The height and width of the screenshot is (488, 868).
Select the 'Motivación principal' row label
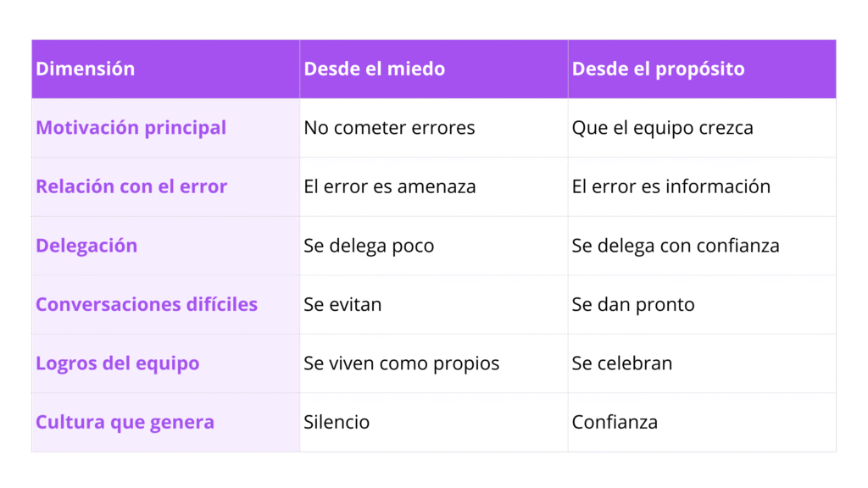coord(131,128)
